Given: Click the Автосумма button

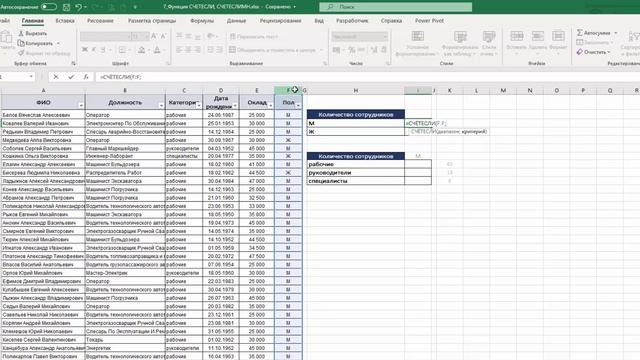Looking at the screenshot, I should [x=594, y=33].
